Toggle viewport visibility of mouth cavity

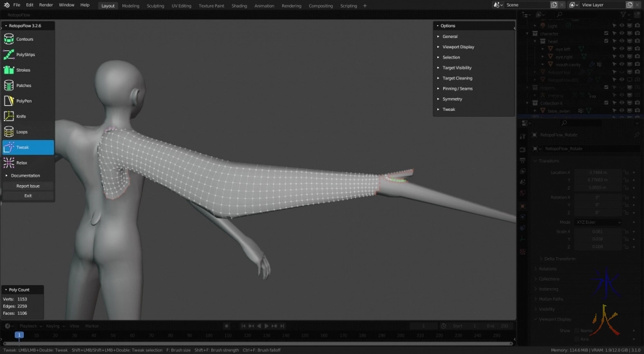(x=622, y=64)
